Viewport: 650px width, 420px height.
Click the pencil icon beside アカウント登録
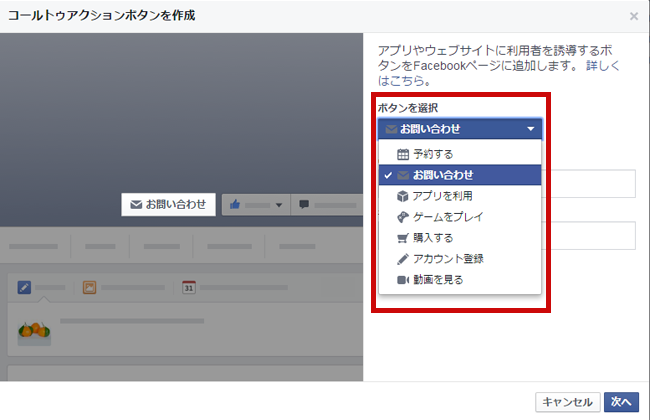point(403,259)
